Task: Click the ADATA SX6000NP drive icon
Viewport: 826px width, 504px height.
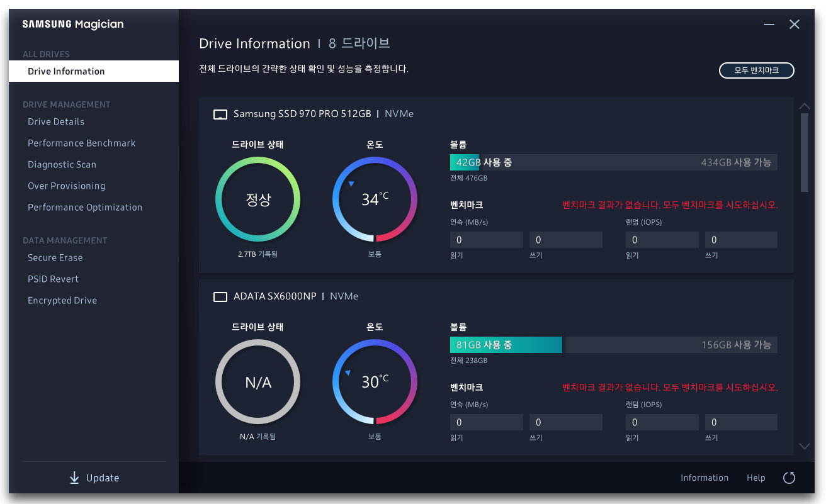Action: 220,297
